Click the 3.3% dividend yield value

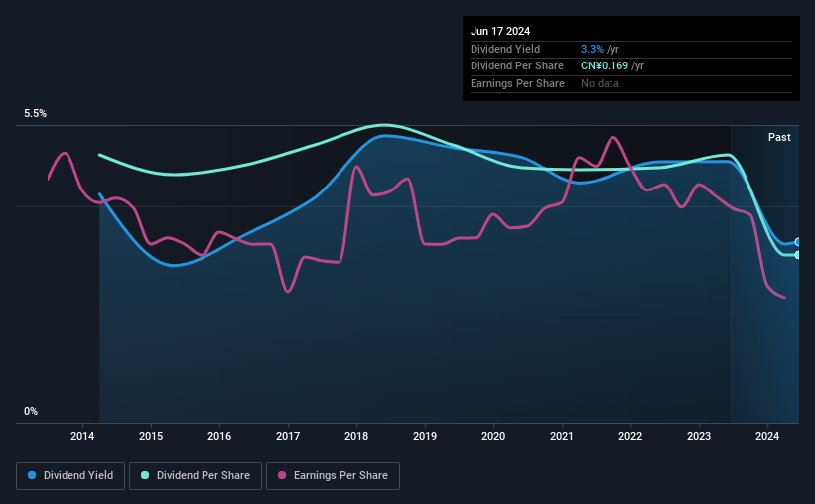pyautogui.click(x=592, y=49)
